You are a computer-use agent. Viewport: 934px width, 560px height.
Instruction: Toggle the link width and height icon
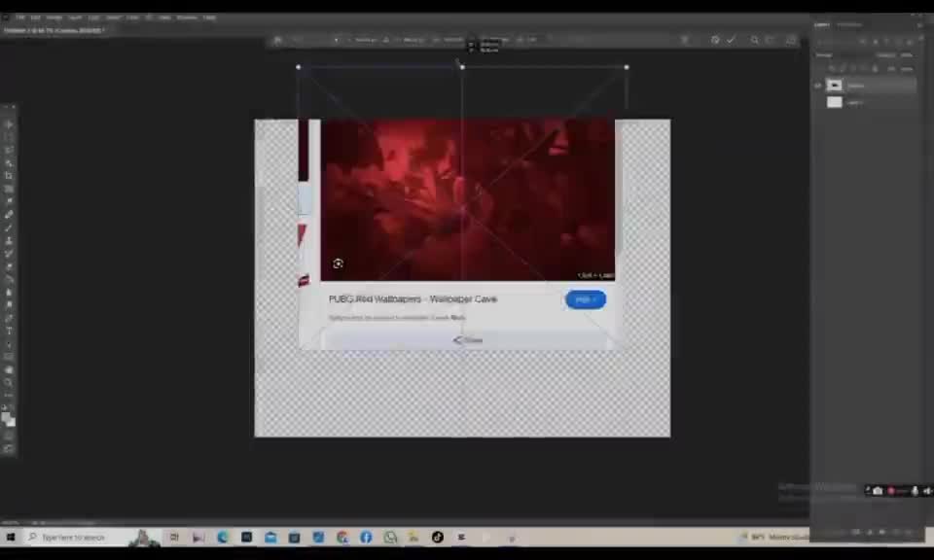386,40
